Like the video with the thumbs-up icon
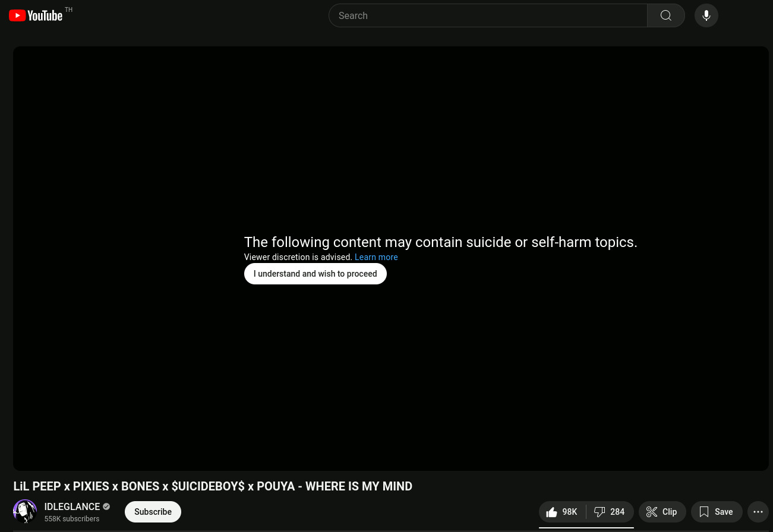This screenshot has height=532, width=773. coord(561,512)
